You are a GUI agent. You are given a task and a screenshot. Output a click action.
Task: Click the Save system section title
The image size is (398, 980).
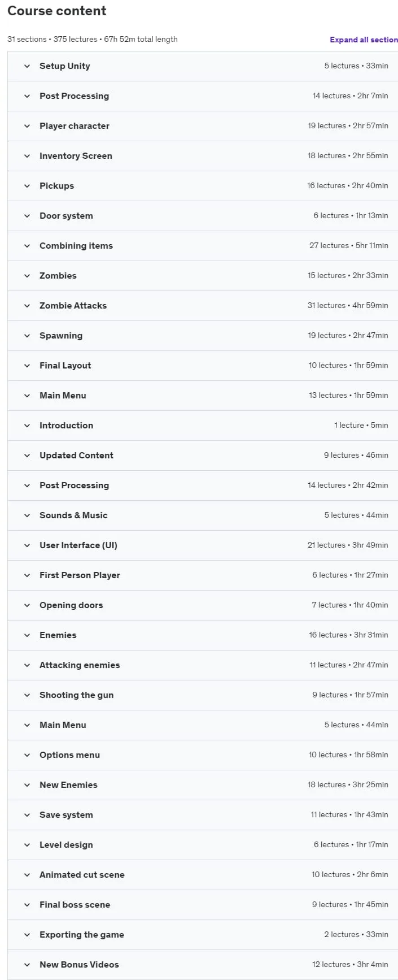tap(66, 815)
